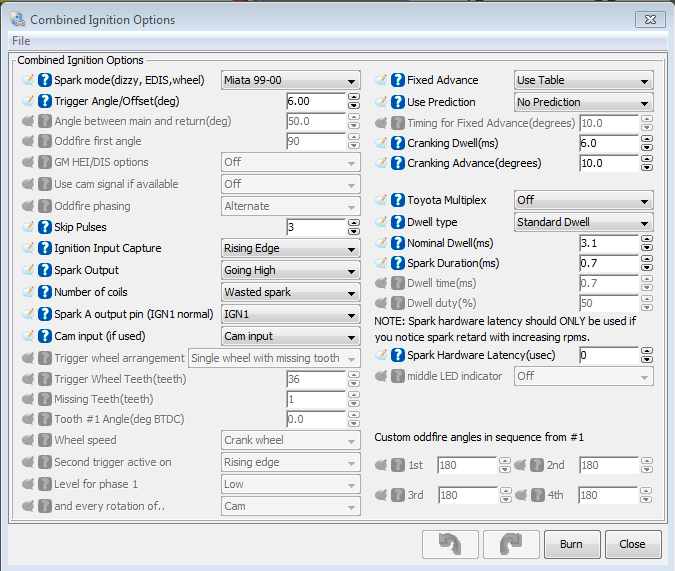675x571 pixels.
Task: Increase Trigger Angle/Offset with up arrow
Action: 353,97
